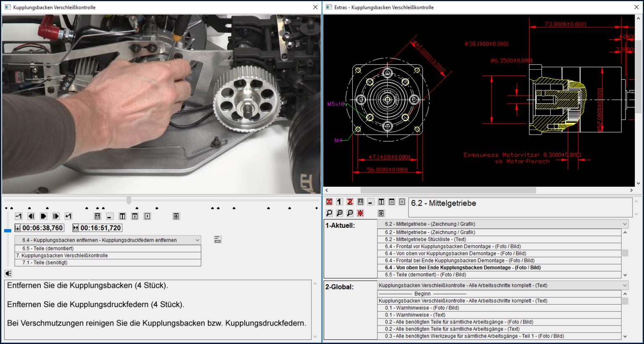Step one frame back in video

pyautogui.click(x=31, y=216)
